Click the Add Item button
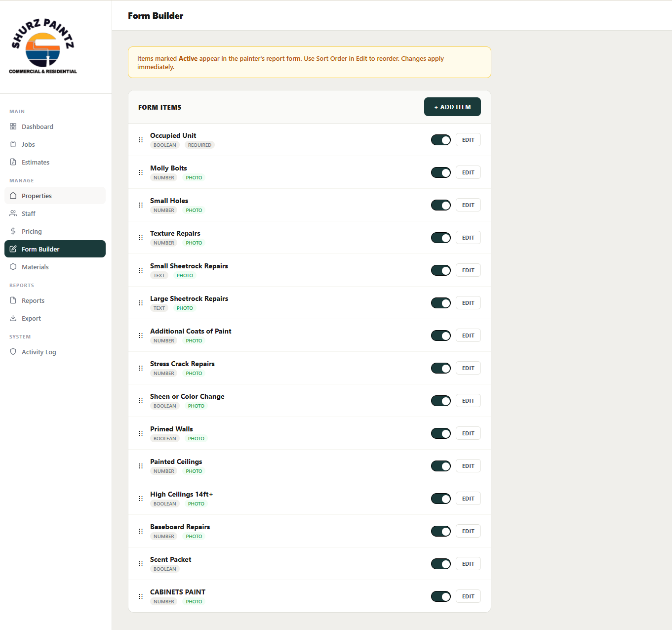The height and width of the screenshot is (630, 672). pos(452,107)
